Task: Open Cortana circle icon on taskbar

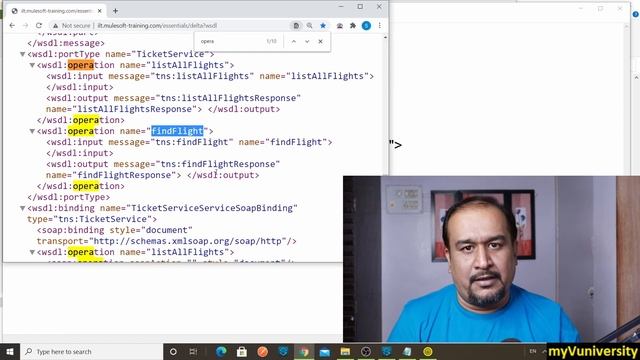Action: (x=173, y=351)
